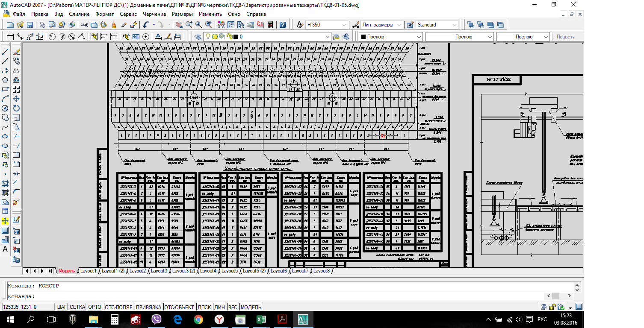Toggle ШАГ snap mode
644x328 pixels.
pos(62,307)
